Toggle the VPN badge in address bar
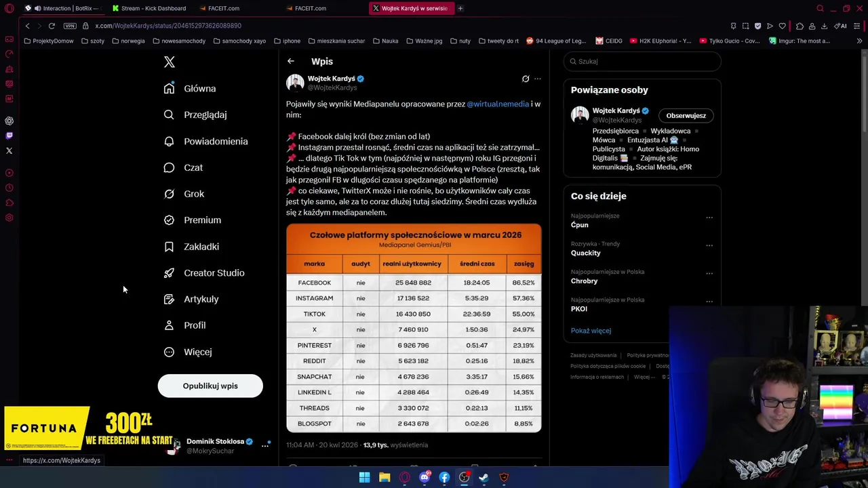 (x=70, y=26)
